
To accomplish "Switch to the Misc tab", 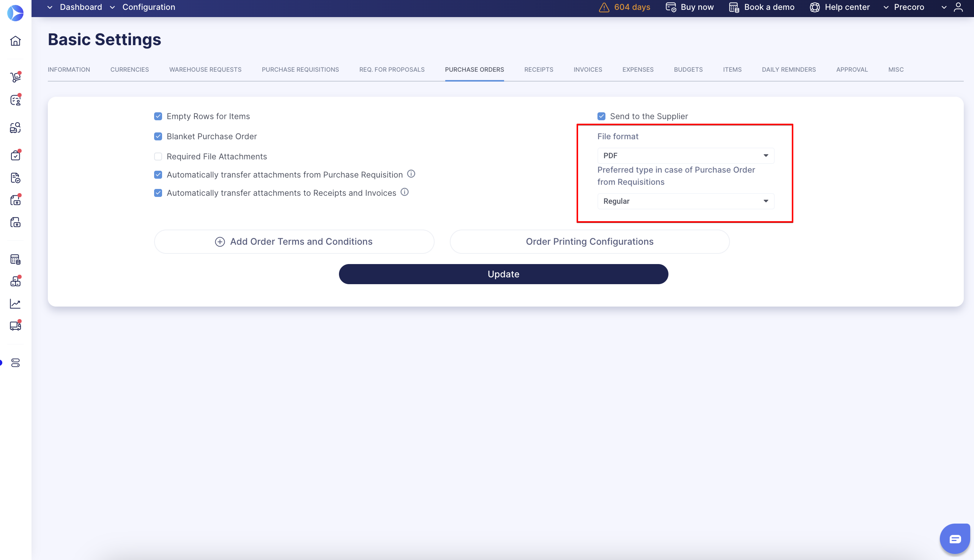I will [x=895, y=69].
